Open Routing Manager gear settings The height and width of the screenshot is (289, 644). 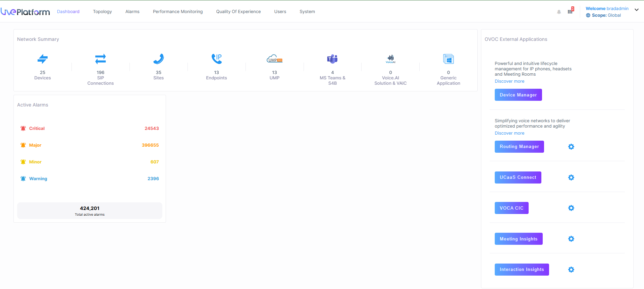(x=571, y=147)
